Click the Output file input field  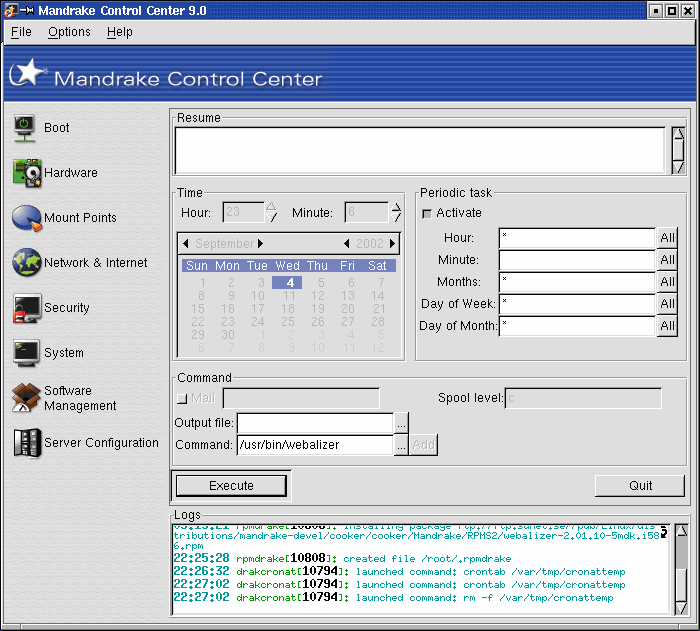tap(315, 423)
